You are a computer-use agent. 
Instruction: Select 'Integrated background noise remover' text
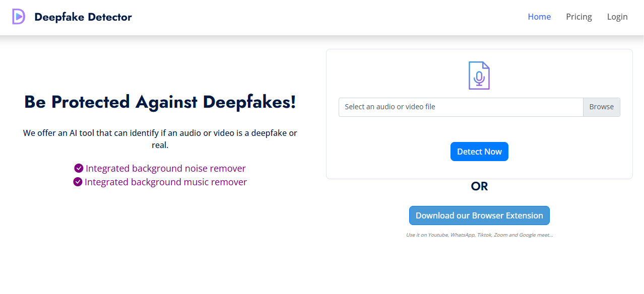pyautogui.click(x=166, y=168)
